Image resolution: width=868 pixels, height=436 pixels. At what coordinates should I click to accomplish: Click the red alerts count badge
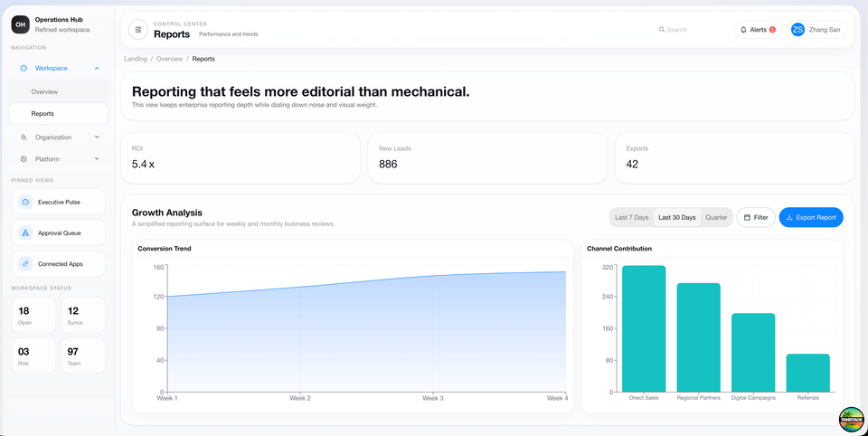[x=772, y=29]
